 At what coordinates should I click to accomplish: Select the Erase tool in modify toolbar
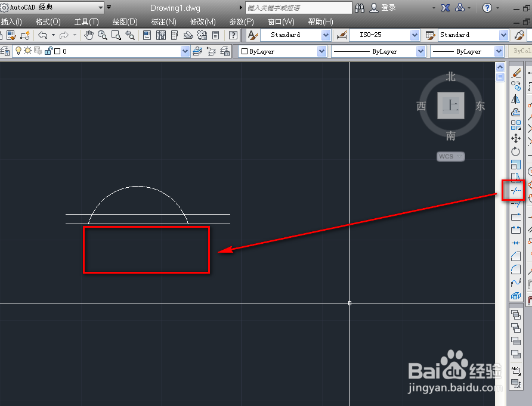click(516, 73)
